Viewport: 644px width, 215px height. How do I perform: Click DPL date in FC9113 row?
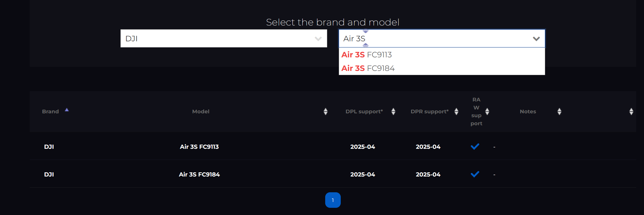363,147
